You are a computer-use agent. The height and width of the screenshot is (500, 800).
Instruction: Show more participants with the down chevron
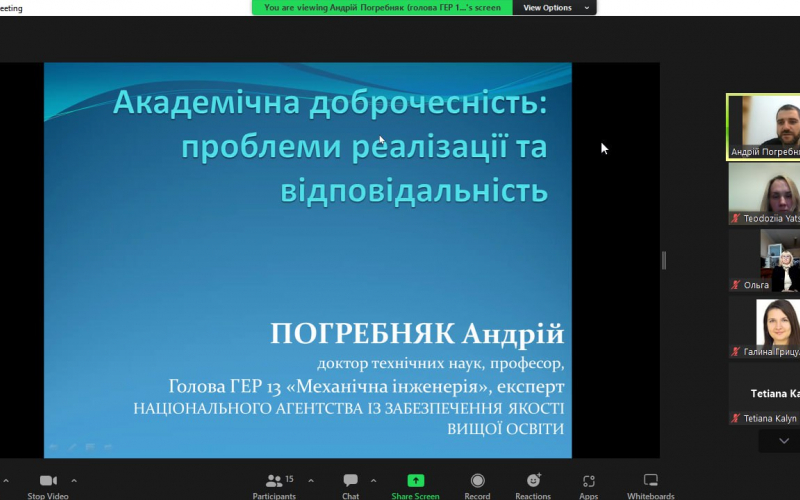coord(784,441)
